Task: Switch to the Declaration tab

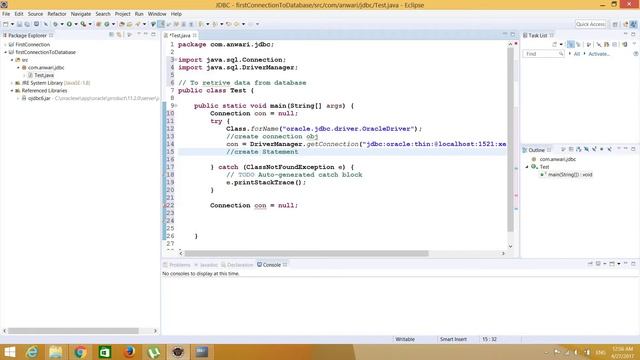Action: (237, 265)
